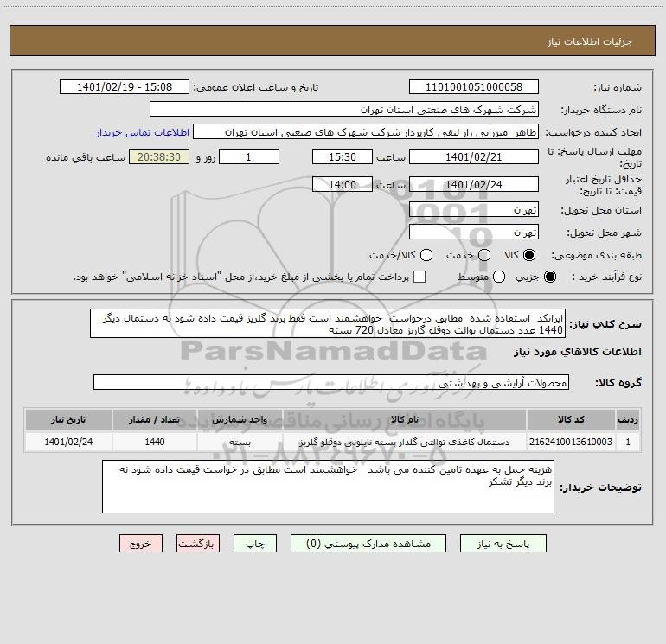Click the ساعت باقی مانده label
The image size is (666, 644).
point(86,157)
